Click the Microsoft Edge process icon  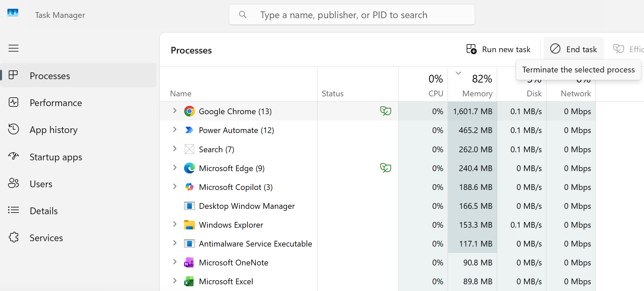[189, 168]
